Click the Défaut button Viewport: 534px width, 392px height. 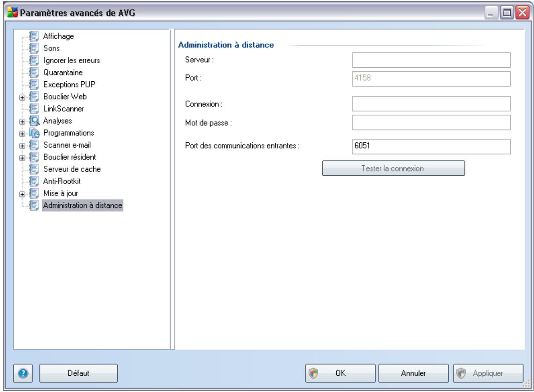(79, 373)
